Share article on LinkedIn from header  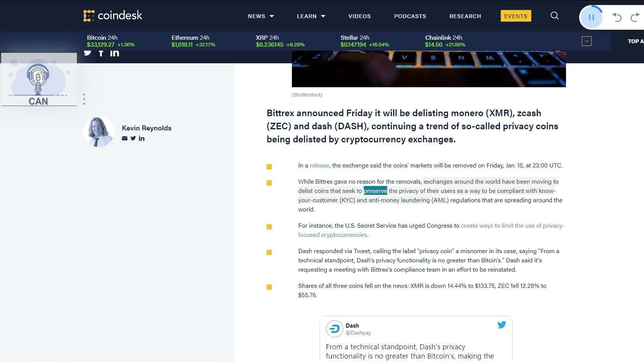tap(115, 53)
